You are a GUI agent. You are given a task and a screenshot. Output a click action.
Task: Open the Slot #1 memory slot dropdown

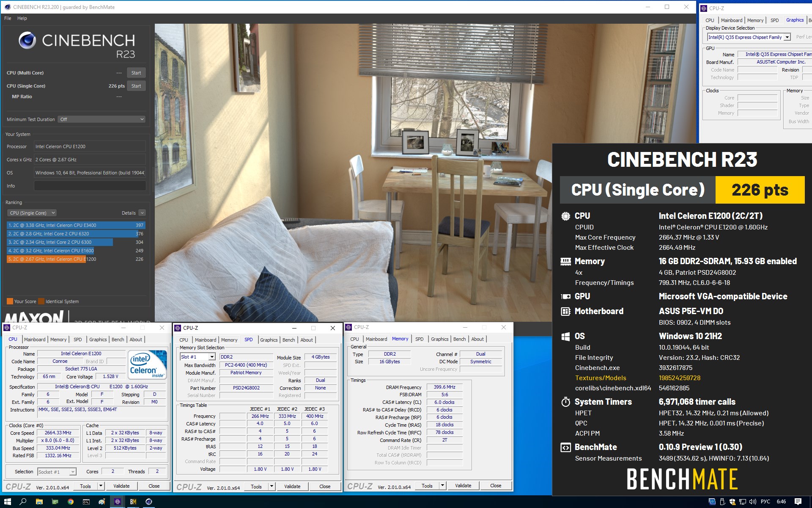(198, 357)
